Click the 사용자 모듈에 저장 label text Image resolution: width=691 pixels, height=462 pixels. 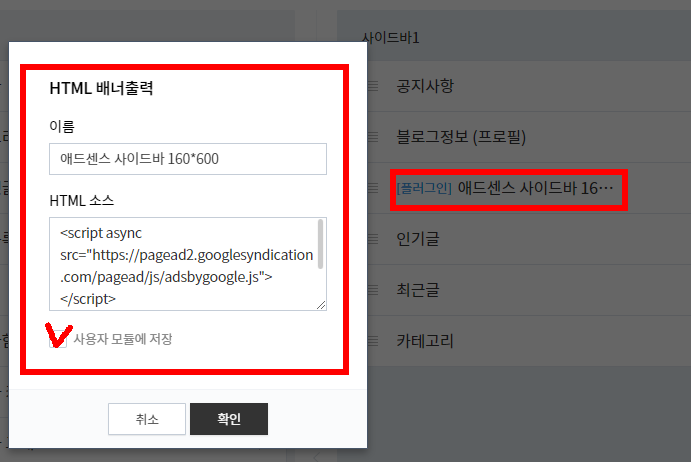click(x=123, y=339)
